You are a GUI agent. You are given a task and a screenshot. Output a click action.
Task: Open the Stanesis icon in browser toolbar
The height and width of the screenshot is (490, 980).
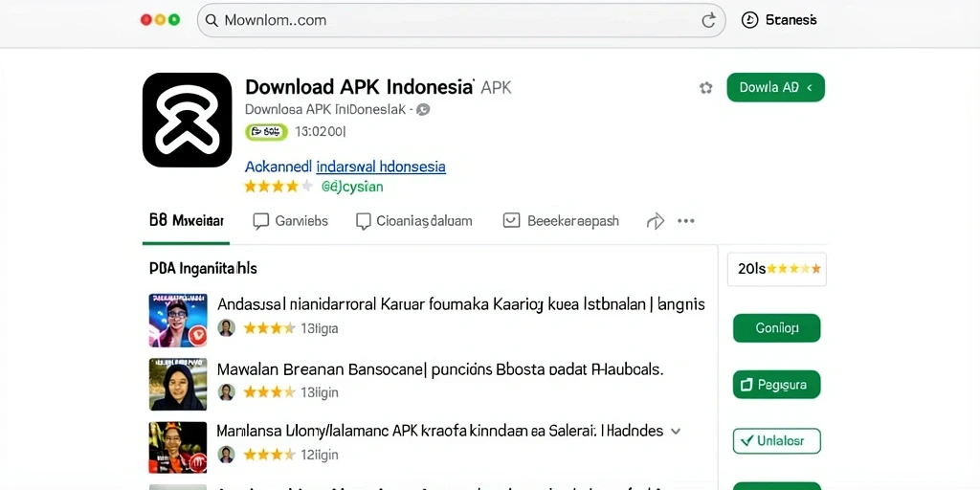tap(749, 20)
